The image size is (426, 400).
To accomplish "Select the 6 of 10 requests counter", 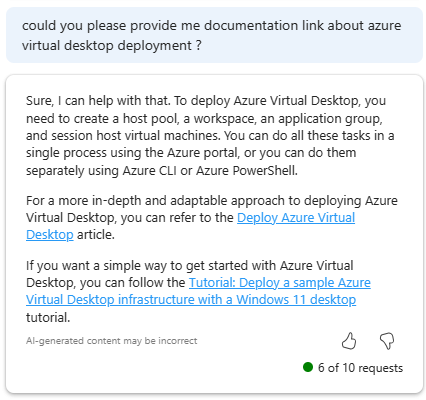I will click(x=360, y=368).
